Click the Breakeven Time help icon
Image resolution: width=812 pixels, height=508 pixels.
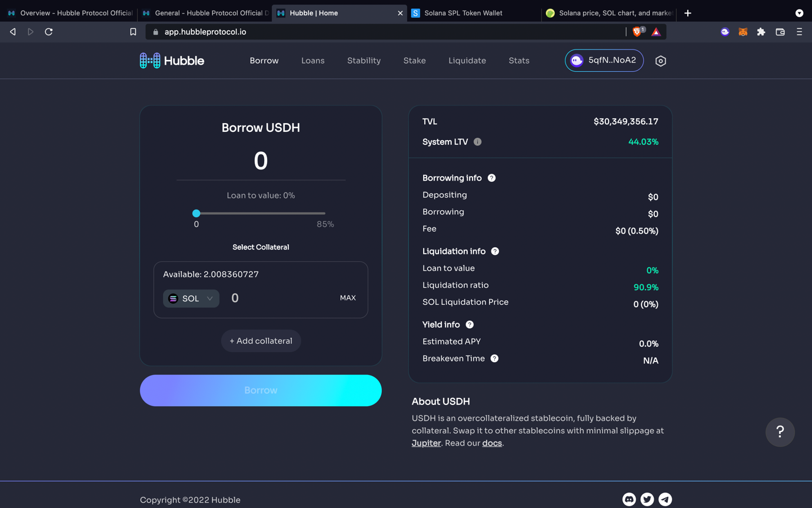point(494,358)
